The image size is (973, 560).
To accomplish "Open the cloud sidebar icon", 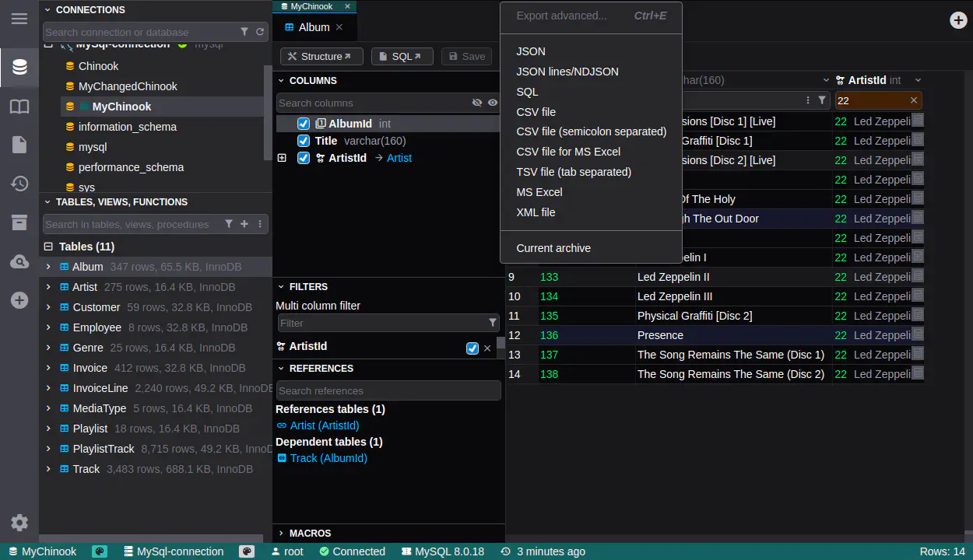I will tap(19, 262).
